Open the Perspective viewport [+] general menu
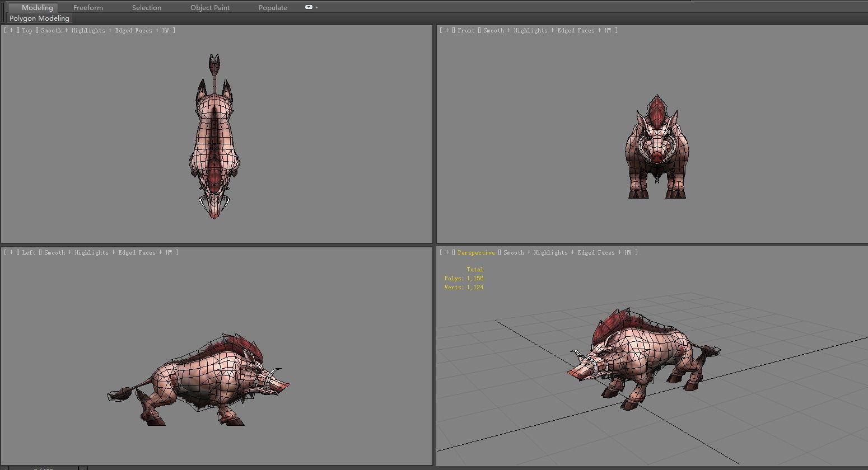The image size is (868, 470). point(446,252)
